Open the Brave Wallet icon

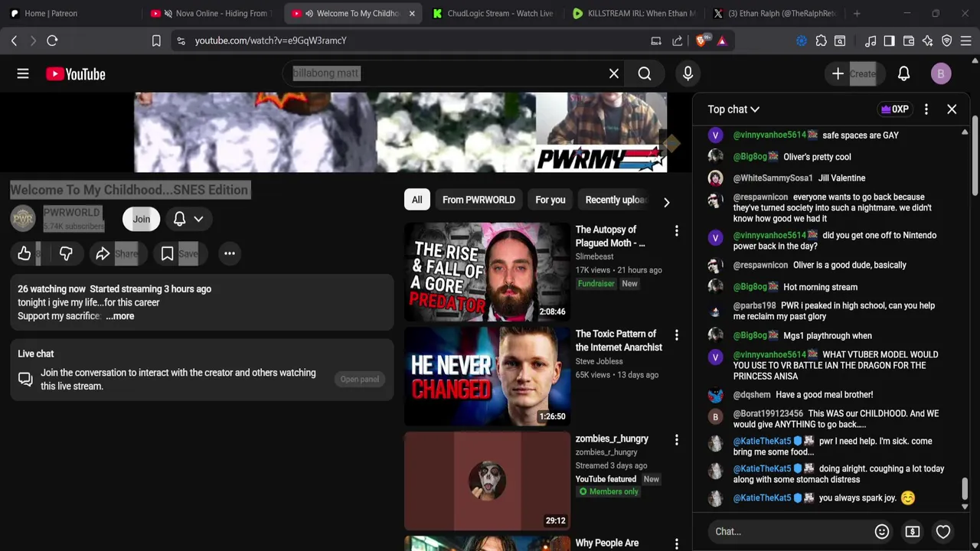pyautogui.click(x=909, y=41)
